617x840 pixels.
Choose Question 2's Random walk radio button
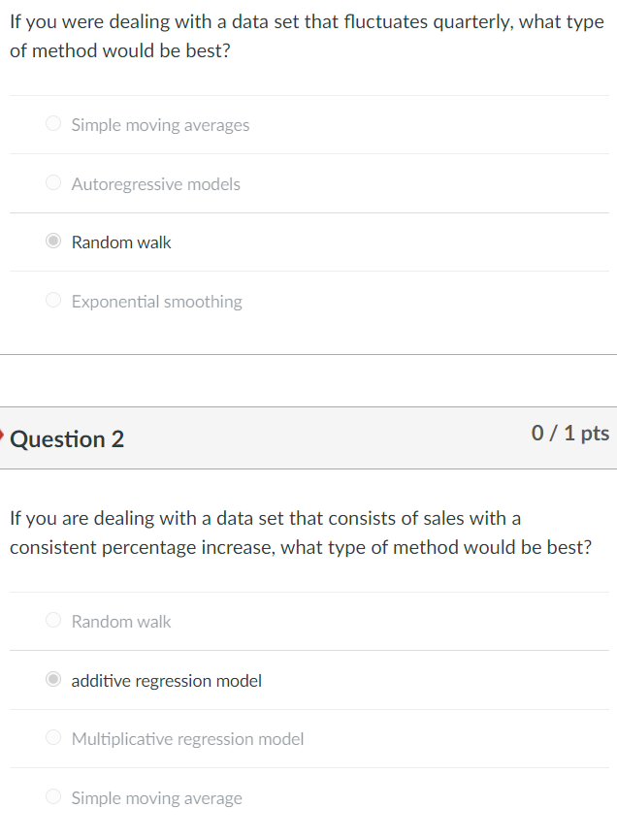(x=53, y=620)
